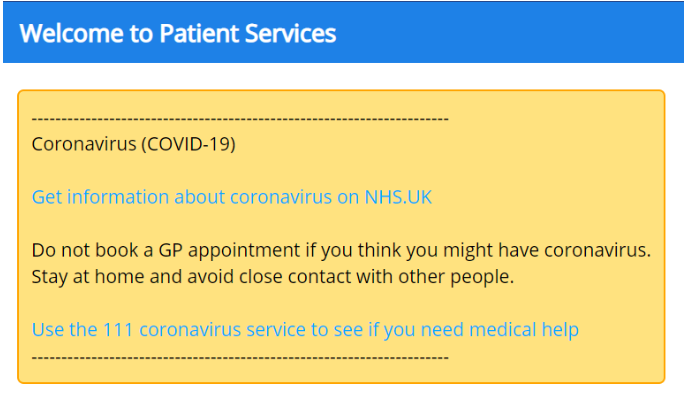Click the word 'Welcome' in the banner
This screenshot has height=394, width=688.
[71, 33]
